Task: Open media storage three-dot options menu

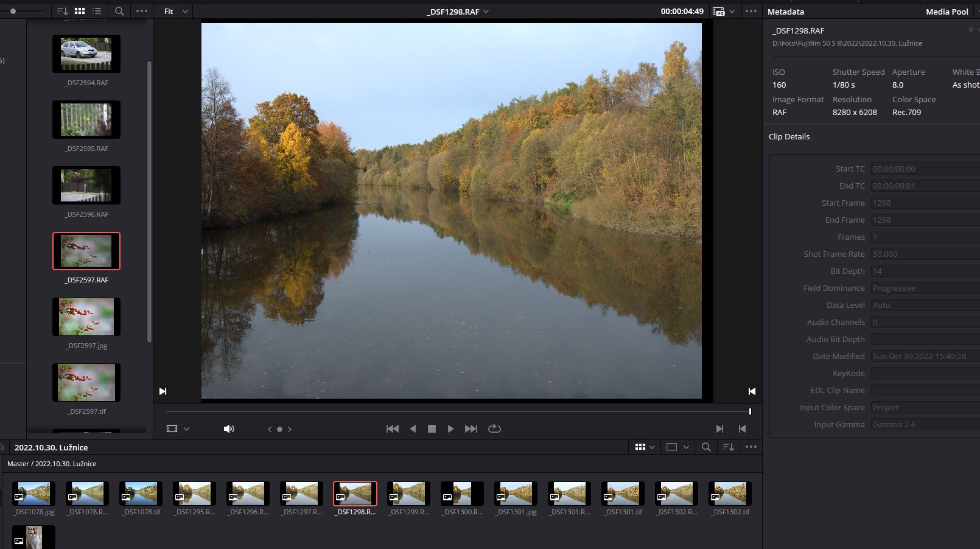Action: (x=142, y=11)
